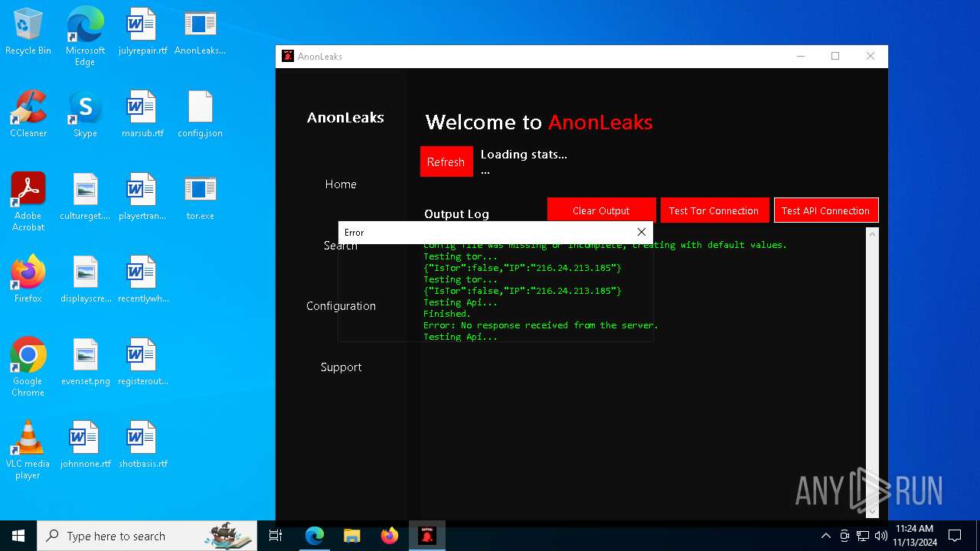This screenshot has height=551, width=980.
Task: Launch Microsoft Edge from desktop
Action: [x=85, y=36]
